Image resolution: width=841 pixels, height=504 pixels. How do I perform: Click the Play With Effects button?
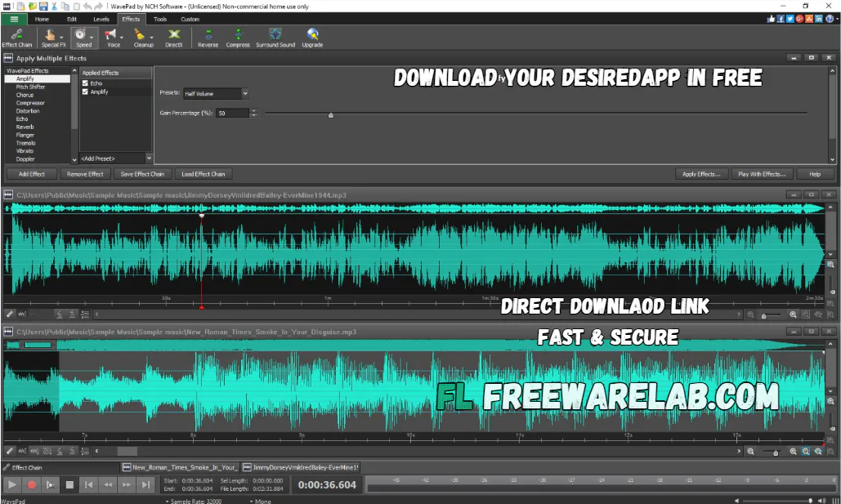point(762,174)
